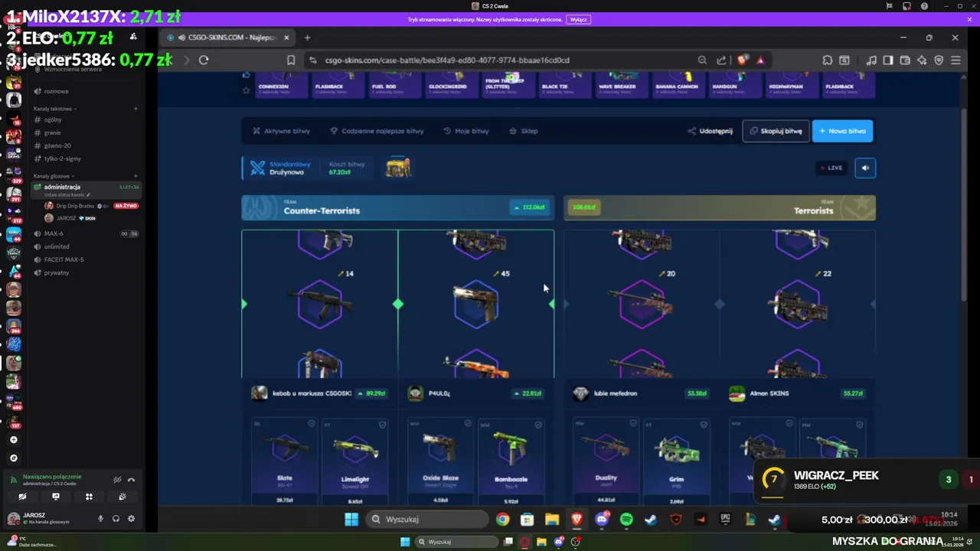
Task: Close the CSGO-SKINS.COM browser tab
Action: pos(286,37)
